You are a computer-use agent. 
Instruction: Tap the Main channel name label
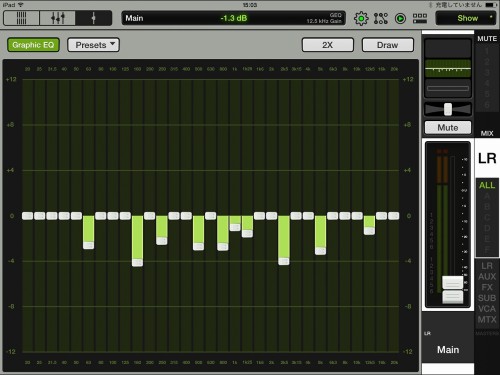coord(448,350)
